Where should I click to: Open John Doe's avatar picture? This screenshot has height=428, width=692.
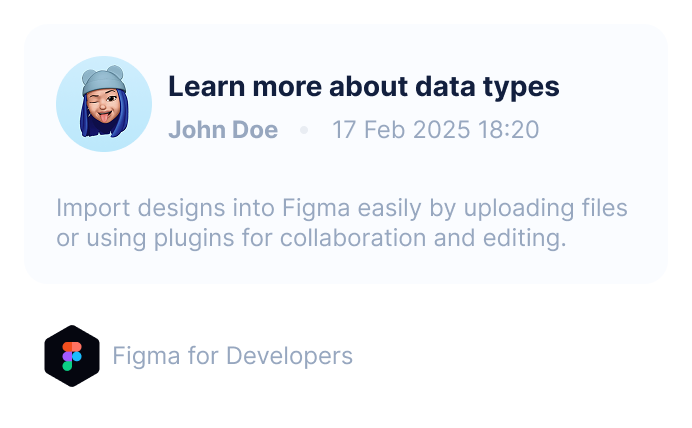click(x=104, y=104)
